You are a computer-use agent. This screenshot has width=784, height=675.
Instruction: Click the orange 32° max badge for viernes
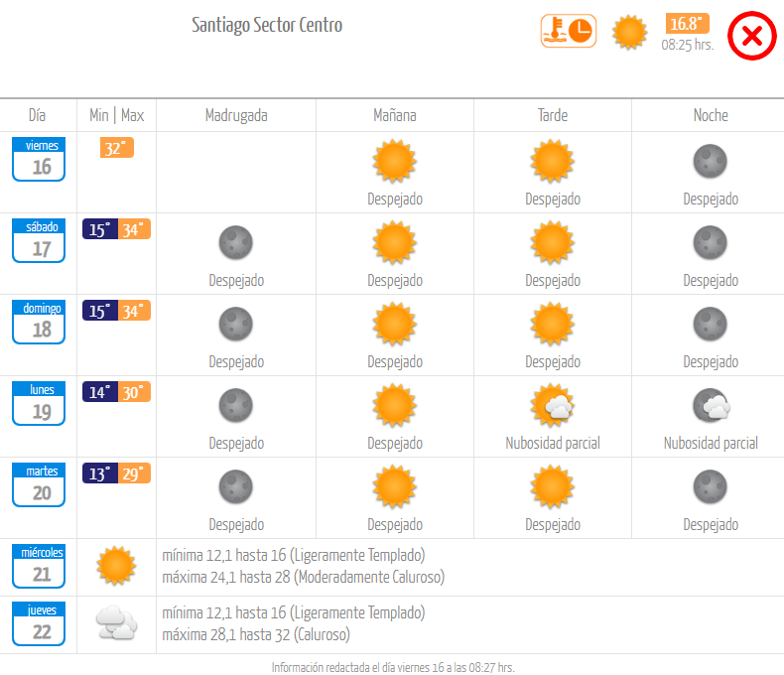117,148
